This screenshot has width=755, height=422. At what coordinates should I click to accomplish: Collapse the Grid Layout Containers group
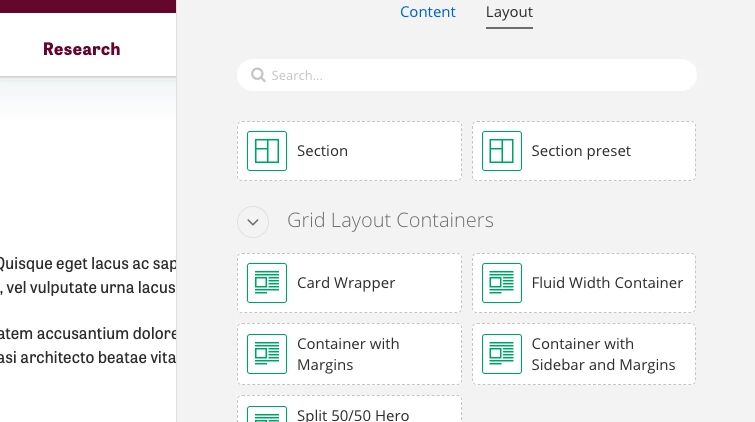click(253, 221)
